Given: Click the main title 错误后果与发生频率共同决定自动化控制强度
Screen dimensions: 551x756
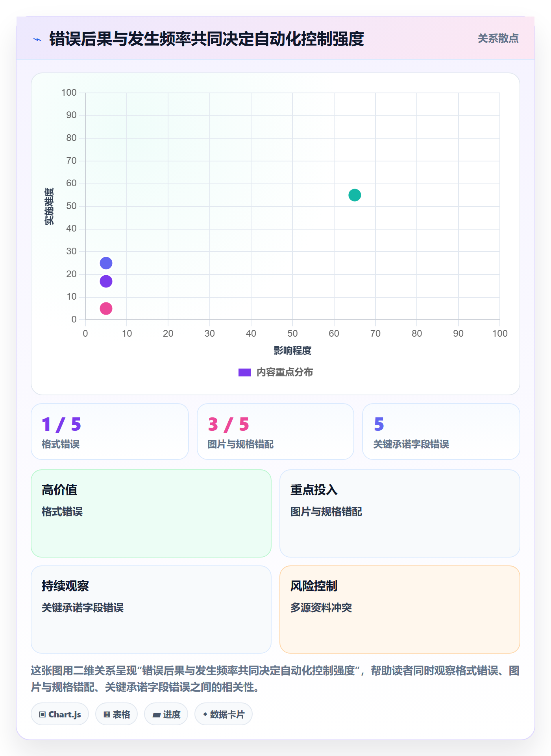Looking at the screenshot, I should click(x=207, y=39).
